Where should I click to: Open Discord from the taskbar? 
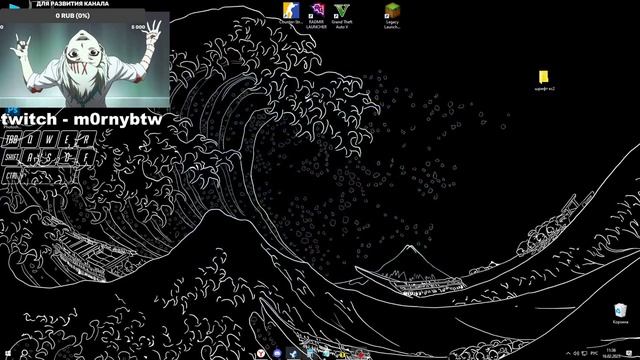point(277,353)
